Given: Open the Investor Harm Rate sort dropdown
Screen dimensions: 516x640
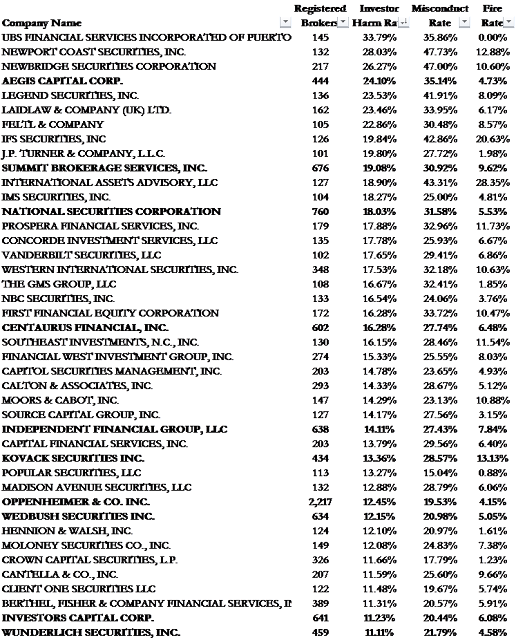Looking at the screenshot, I should click(x=404, y=22).
